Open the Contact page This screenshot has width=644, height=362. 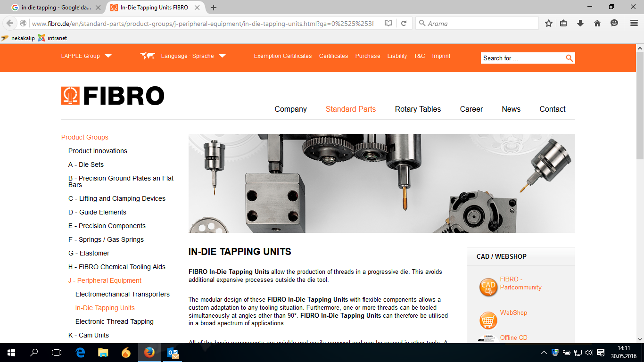pyautogui.click(x=553, y=109)
